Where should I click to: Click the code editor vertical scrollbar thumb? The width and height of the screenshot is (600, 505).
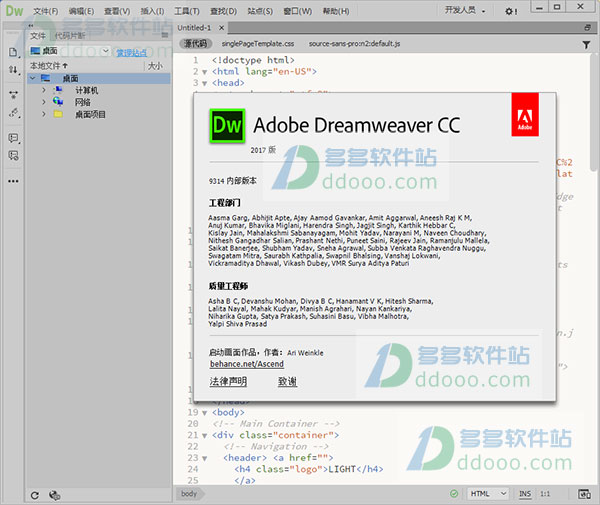click(x=593, y=113)
